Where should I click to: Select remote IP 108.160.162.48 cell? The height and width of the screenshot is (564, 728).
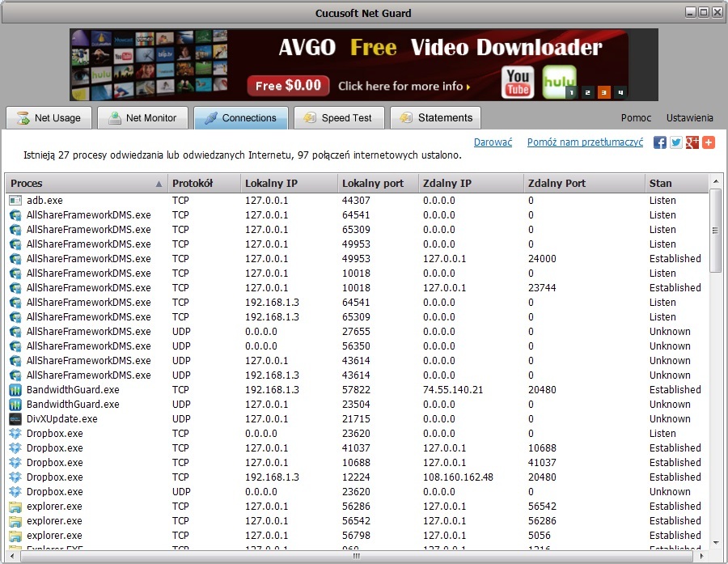pyautogui.click(x=458, y=477)
